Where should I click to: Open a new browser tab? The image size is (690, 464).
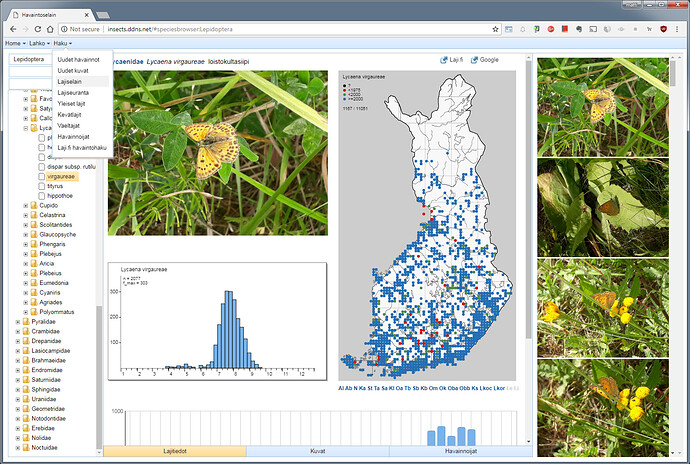pyautogui.click(x=103, y=15)
